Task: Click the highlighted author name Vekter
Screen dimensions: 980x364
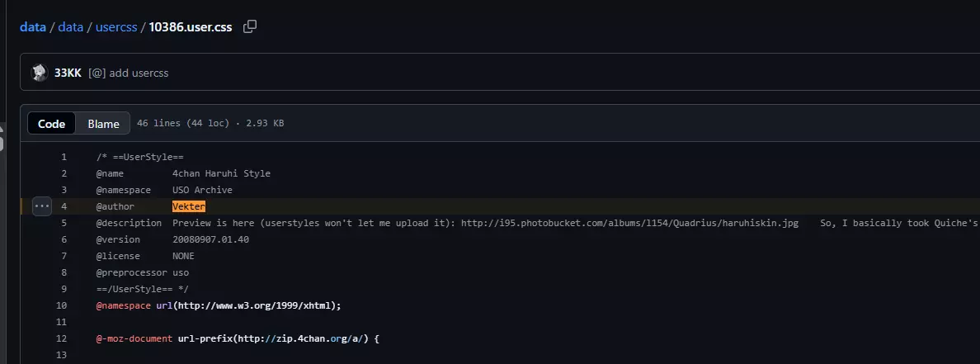Action: (x=189, y=206)
